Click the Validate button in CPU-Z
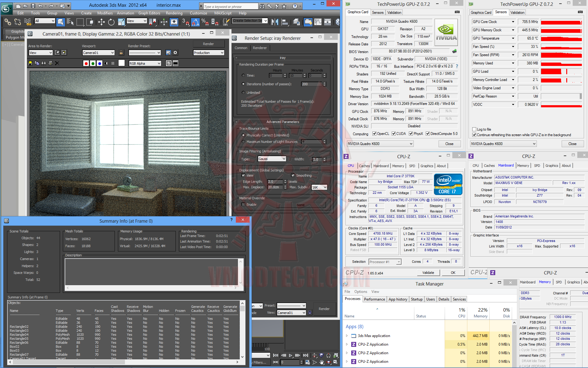Screen dimensions: 588x368 (x=428, y=273)
